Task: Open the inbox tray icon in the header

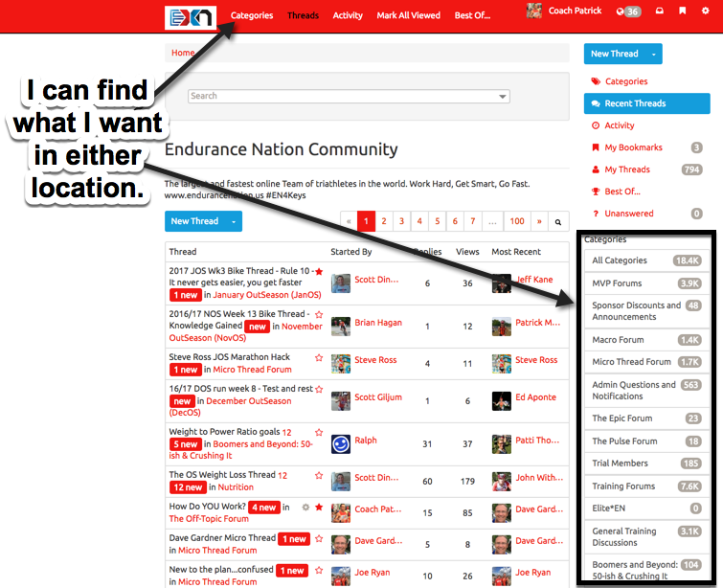Action: coord(660,11)
